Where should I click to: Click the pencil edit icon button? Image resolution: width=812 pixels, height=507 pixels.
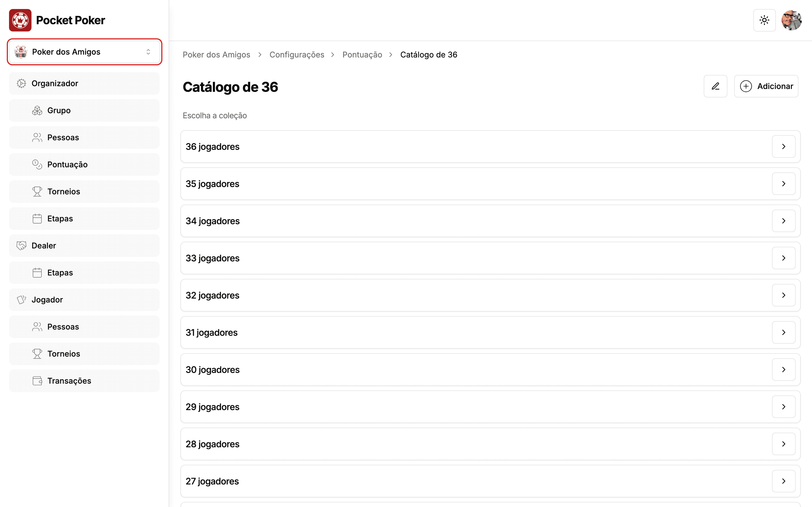(x=715, y=86)
